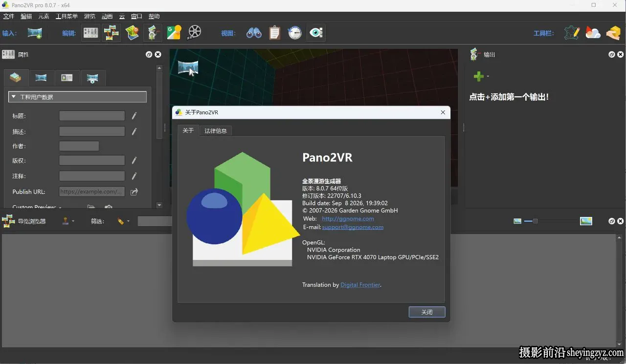
Task: Open the Publish URL external link icon
Action: tap(134, 192)
